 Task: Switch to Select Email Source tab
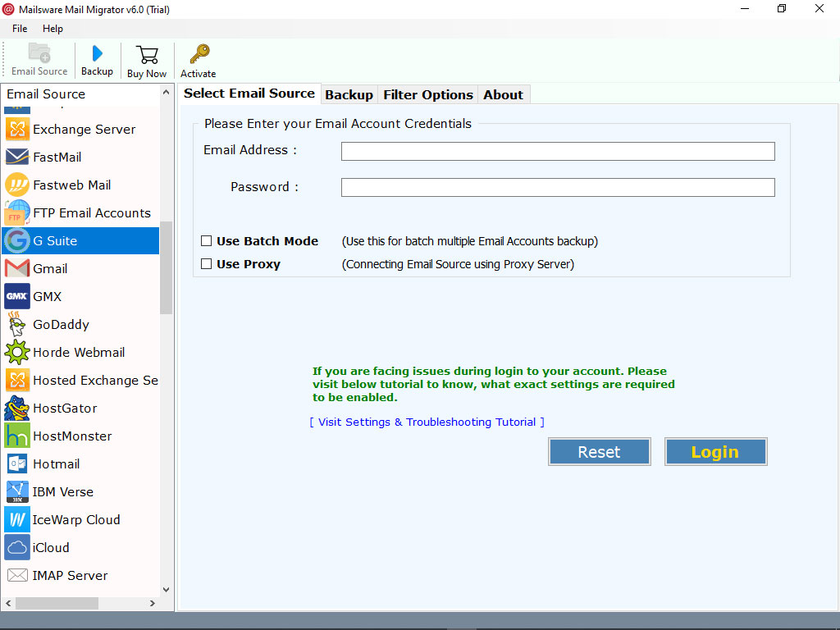coord(249,94)
